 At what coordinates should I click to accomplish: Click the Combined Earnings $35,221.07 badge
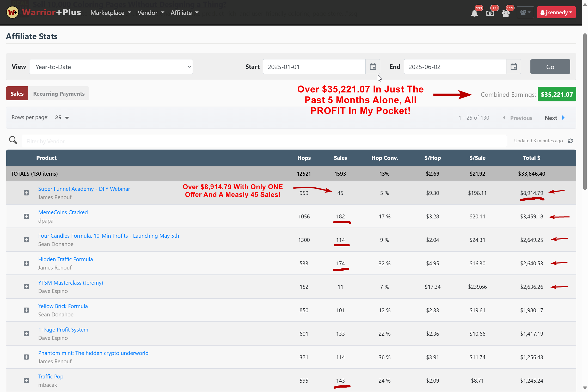556,94
